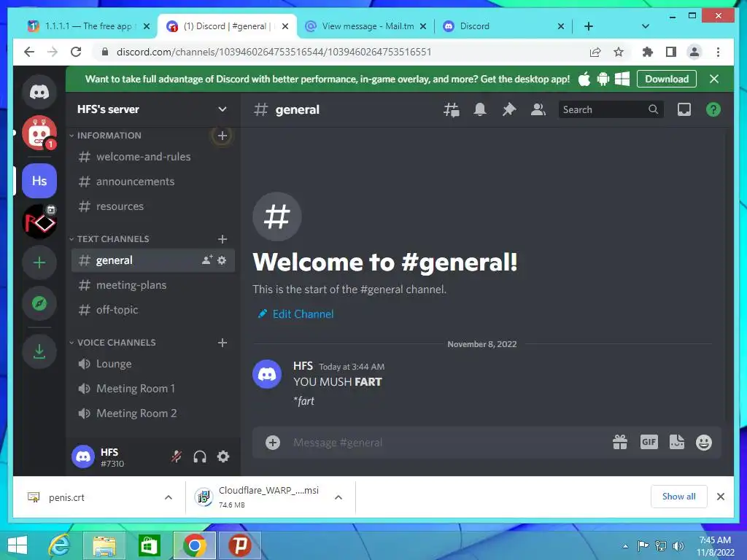Open the sticker picker icon
The image size is (747, 560).
click(676, 443)
